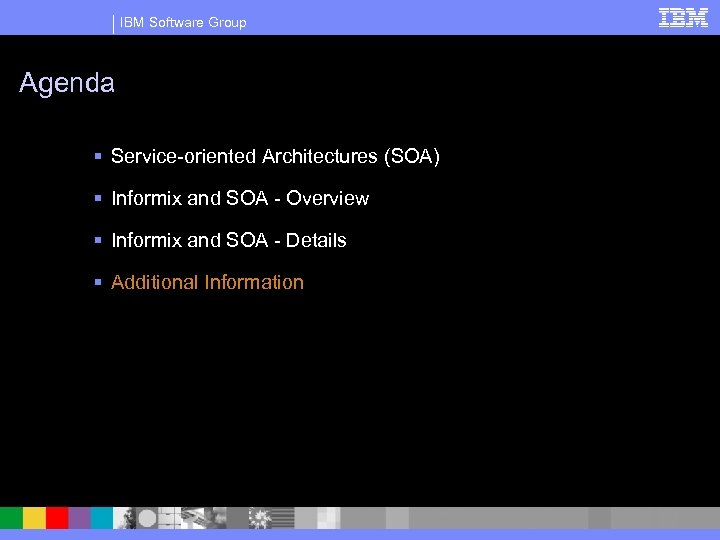
Task: Click the red square in footer strip
Action: [57, 518]
